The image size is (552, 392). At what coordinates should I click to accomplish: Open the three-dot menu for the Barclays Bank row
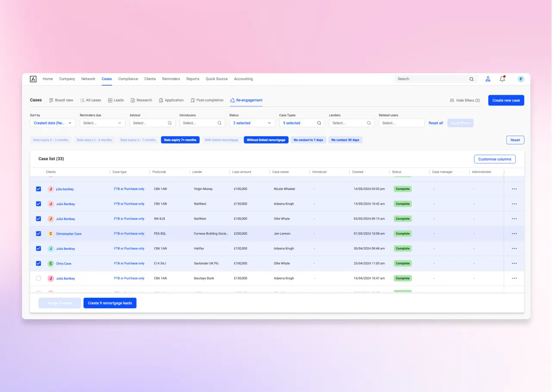tap(514, 278)
